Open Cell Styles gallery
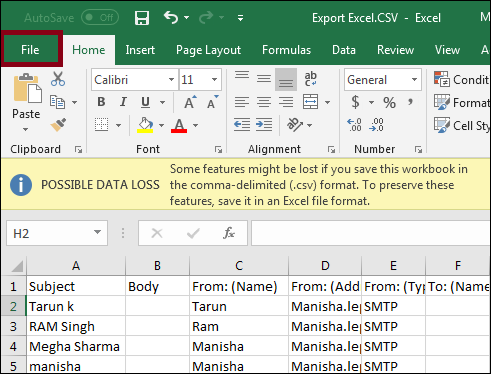The image size is (491, 374). [x=462, y=125]
